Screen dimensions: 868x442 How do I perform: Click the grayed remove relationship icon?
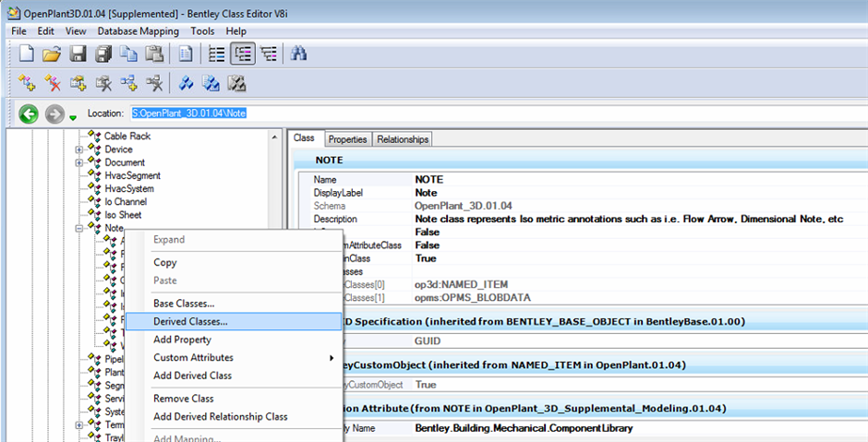[x=154, y=83]
